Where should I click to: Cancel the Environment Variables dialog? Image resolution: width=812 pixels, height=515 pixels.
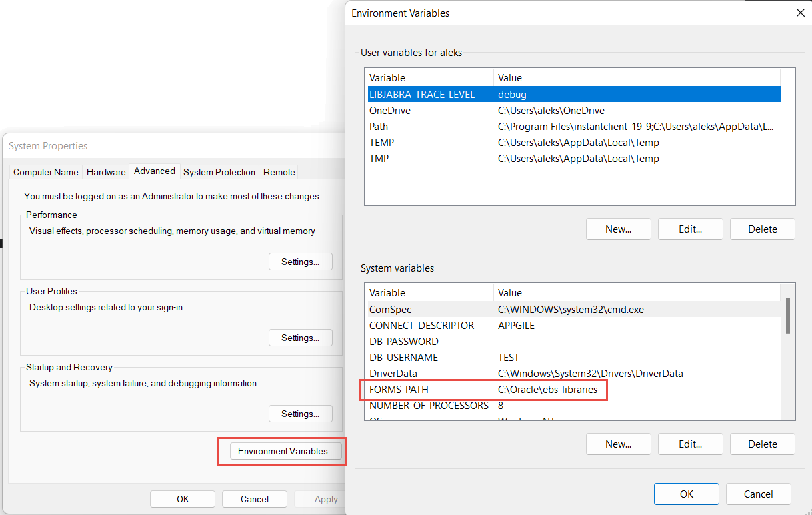pyautogui.click(x=759, y=494)
